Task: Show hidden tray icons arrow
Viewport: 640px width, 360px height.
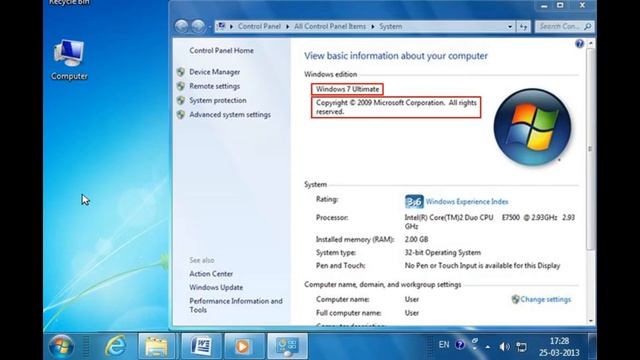Action: click(x=488, y=347)
